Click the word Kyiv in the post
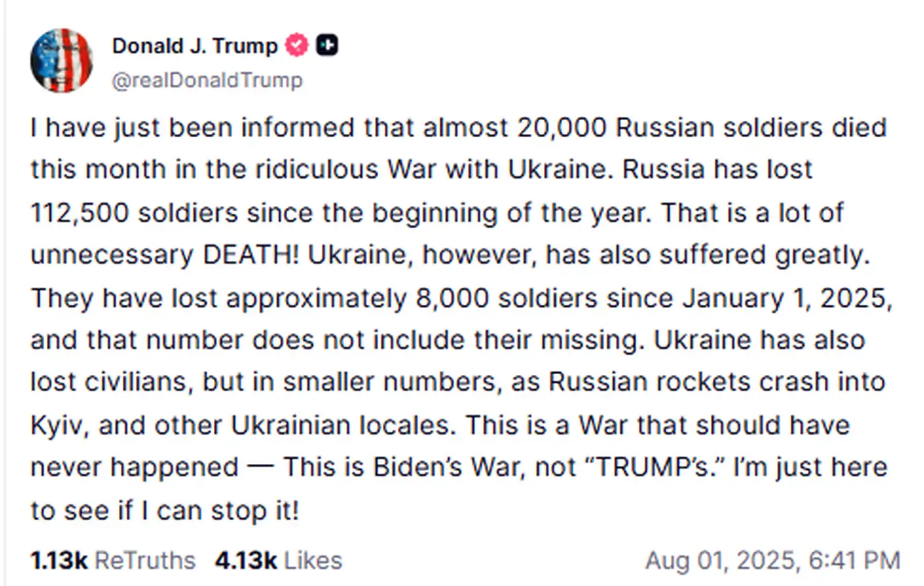The image size is (924, 586). 58,425
